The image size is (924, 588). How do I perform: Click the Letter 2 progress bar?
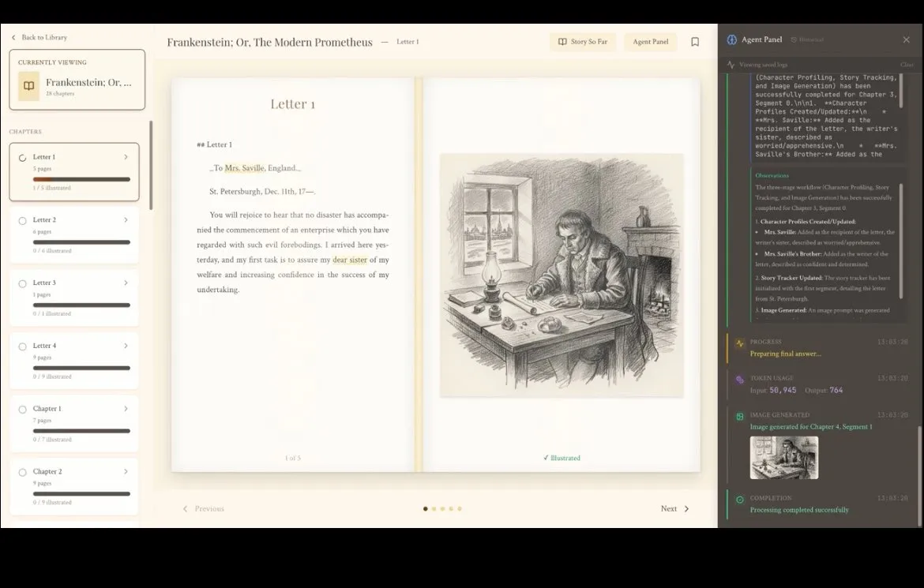click(x=81, y=242)
